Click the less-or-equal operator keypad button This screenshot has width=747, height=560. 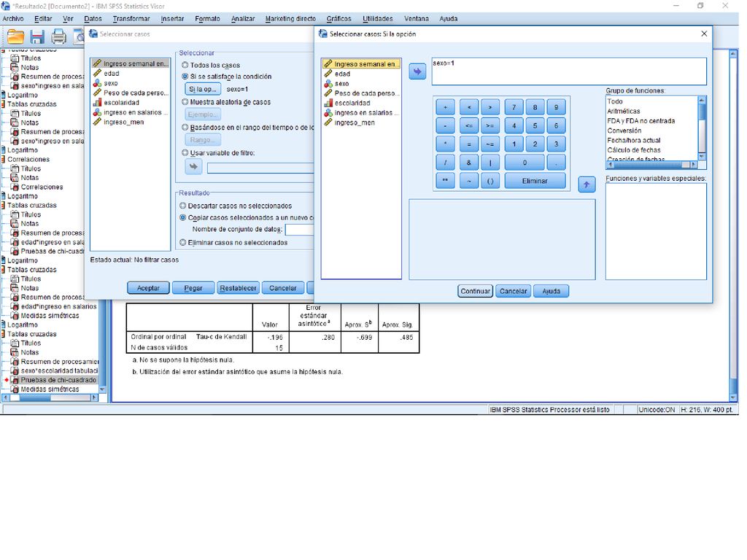pyautogui.click(x=469, y=125)
